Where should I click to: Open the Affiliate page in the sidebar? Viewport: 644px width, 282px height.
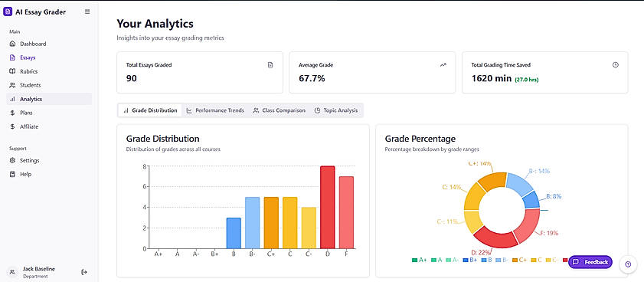(49, 126)
